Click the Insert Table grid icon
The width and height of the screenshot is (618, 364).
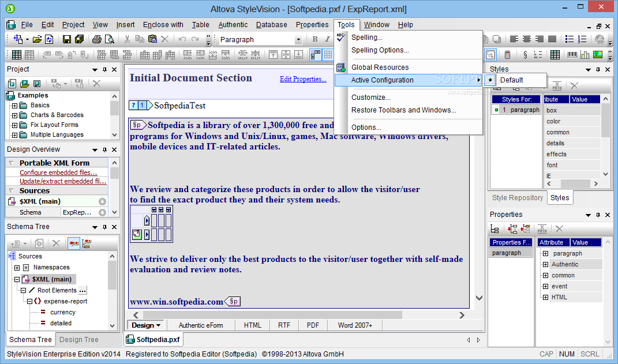(17, 55)
